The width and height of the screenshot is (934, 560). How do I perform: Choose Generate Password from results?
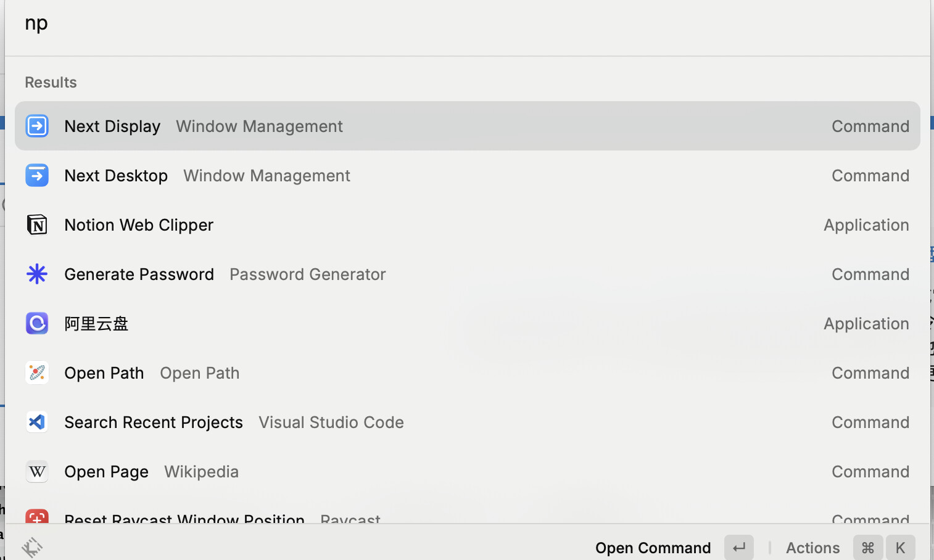467,274
